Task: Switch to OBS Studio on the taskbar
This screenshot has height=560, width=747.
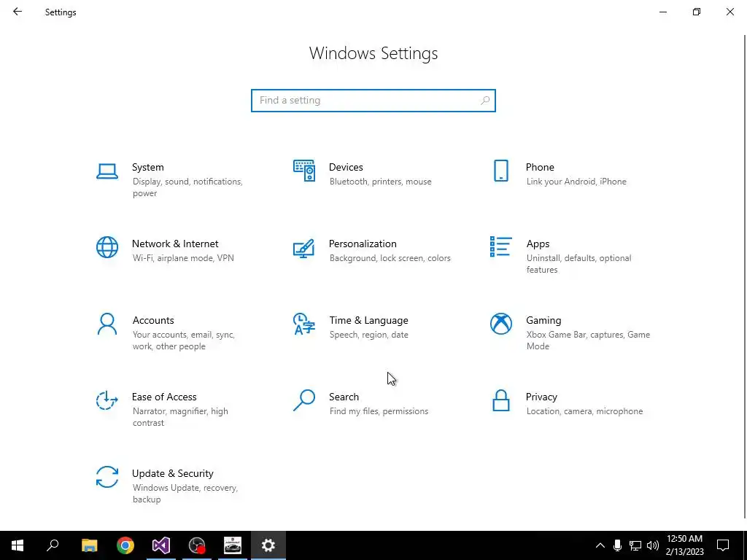Action: pyautogui.click(x=197, y=545)
